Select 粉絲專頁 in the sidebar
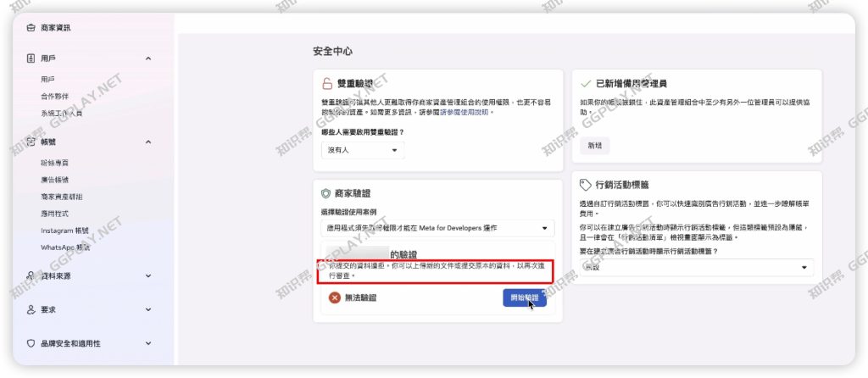This screenshot has height=378, width=868. (x=54, y=163)
